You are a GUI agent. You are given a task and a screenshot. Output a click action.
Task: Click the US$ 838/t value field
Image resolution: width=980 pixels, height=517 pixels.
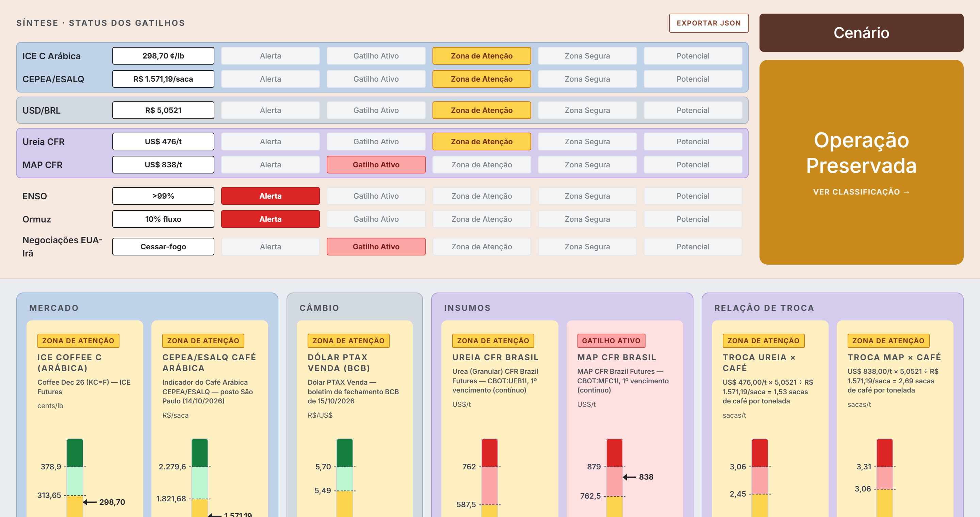[x=163, y=165]
